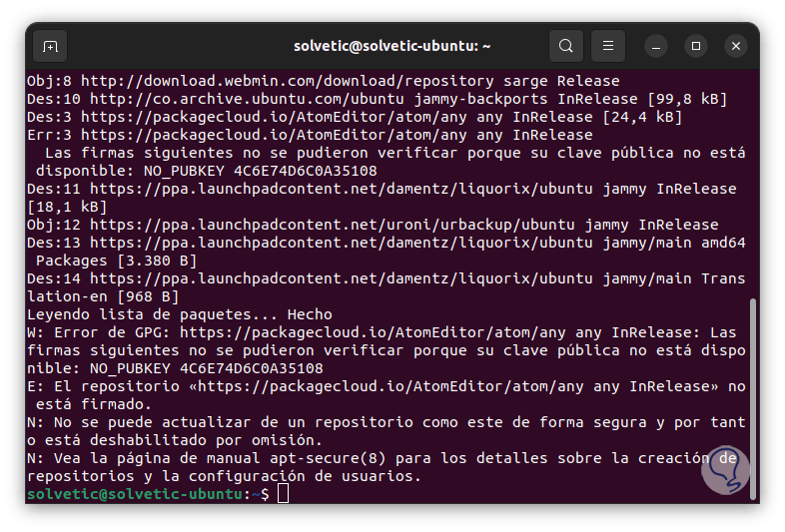Click text 'Las firmas siguientes' under Err:3
785x532 pixels.
click(x=139, y=153)
